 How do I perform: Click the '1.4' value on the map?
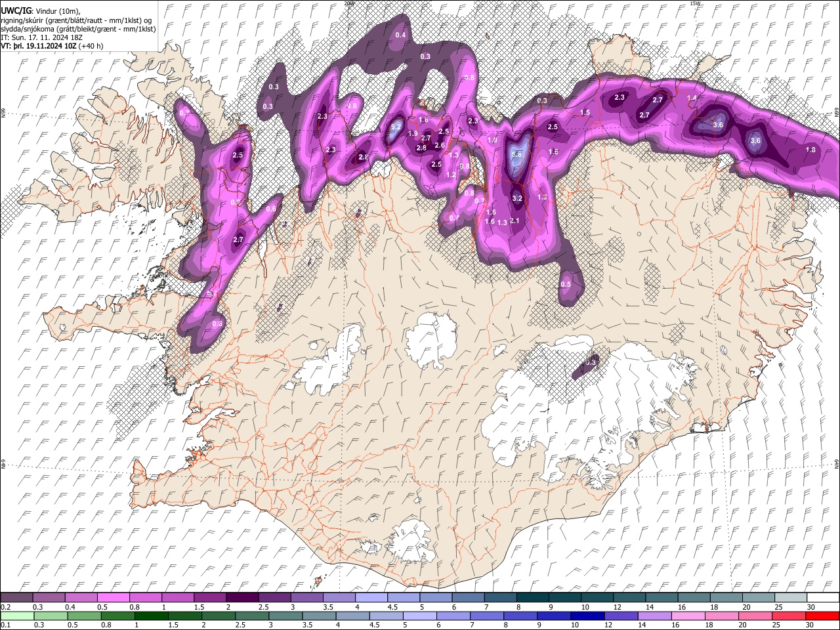pyautogui.click(x=692, y=98)
